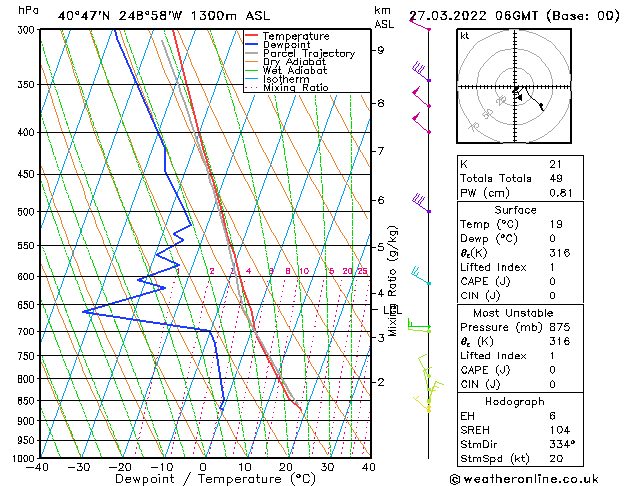Click the 'Surface' section header
The image size is (629, 486).
pos(515,210)
